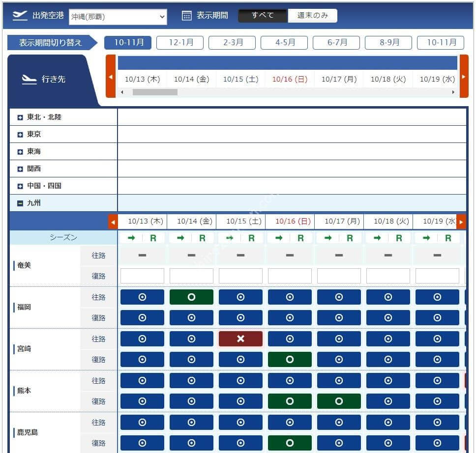
Task: Select the first 10-11月 period tab
Action: tap(128, 42)
